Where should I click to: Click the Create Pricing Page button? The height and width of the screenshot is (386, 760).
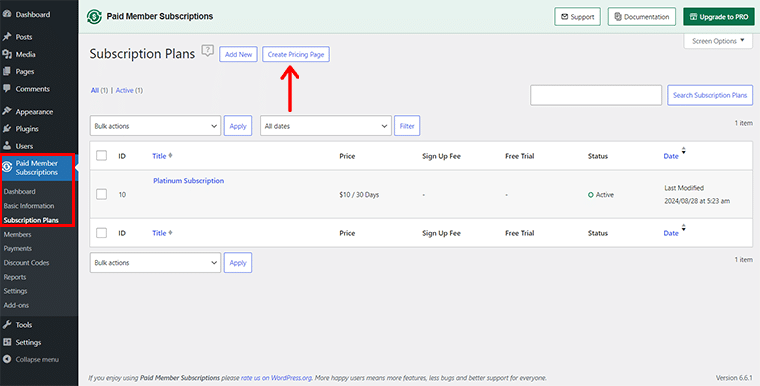[x=296, y=54]
